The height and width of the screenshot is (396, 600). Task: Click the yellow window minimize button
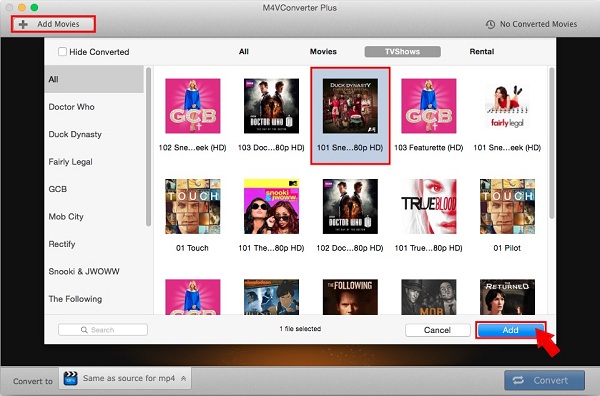22,7
